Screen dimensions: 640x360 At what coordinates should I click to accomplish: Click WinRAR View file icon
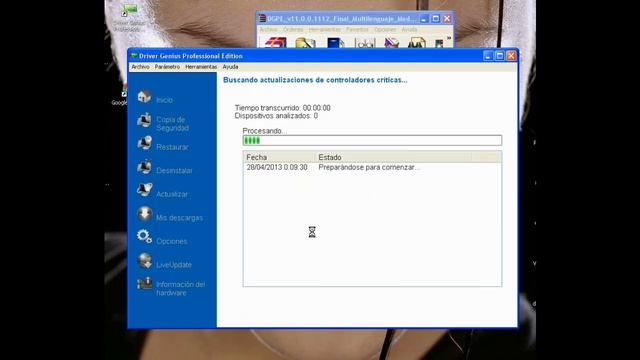coord(364,42)
